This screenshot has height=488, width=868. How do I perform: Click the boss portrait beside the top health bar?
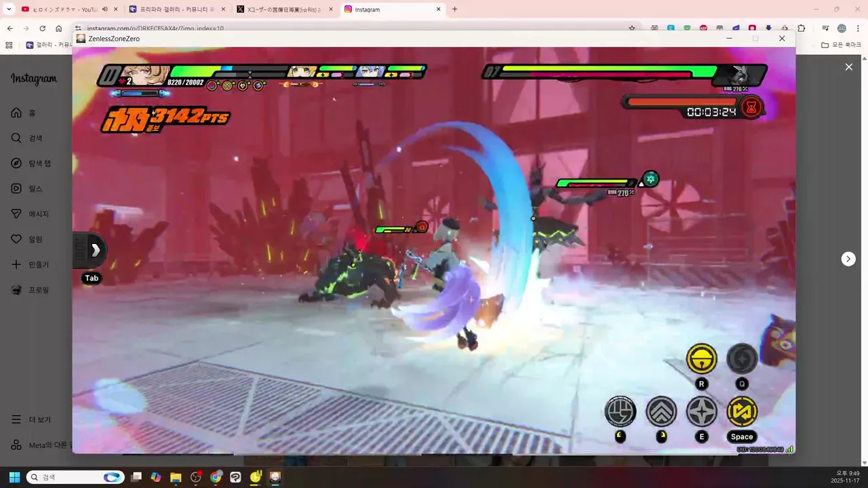pyautogui.click(x=741, y=75)
